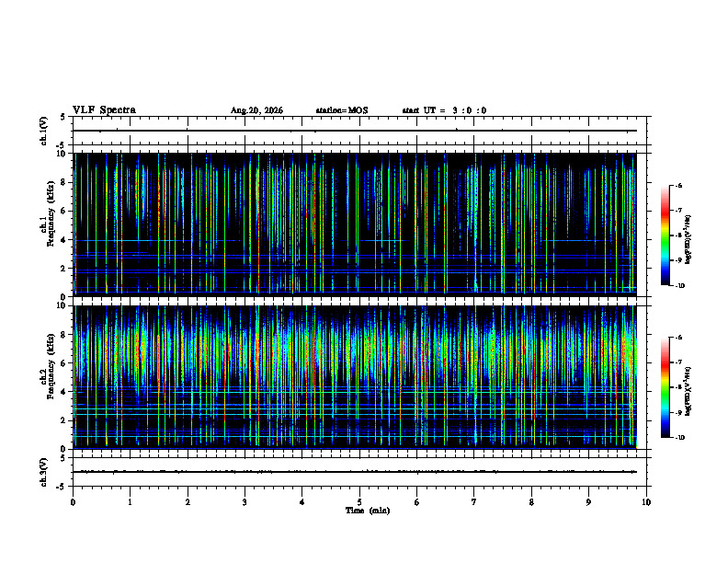Click the "2" frequency tick of ch.2 spectrogram
Viewport: 728px width, 563px height.
point(64,420)
